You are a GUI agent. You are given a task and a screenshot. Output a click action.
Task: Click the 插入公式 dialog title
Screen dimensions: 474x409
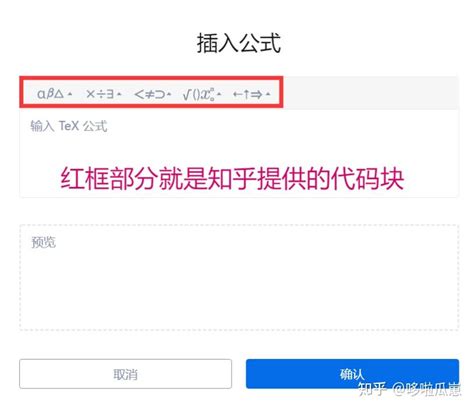click(x=239, y=43)
